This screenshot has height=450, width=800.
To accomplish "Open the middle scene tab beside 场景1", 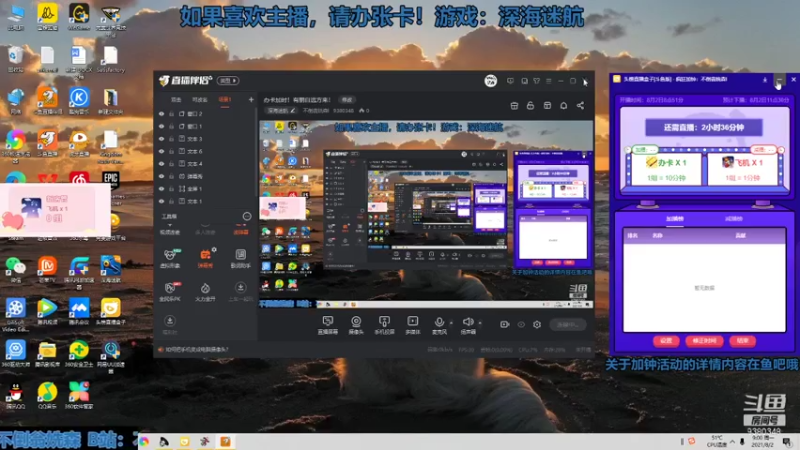I will point(200,99).
